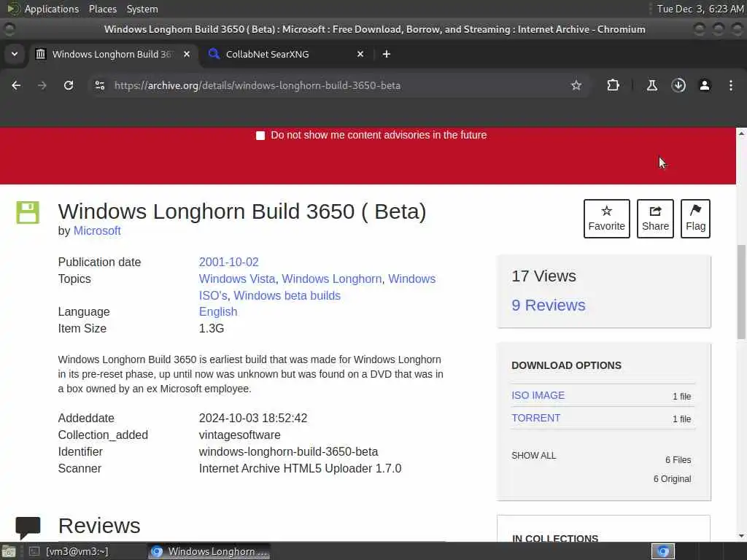
Task: Click Addeddate value '2024-10-03 18:52:42'
Action: (x=253, y=418)
